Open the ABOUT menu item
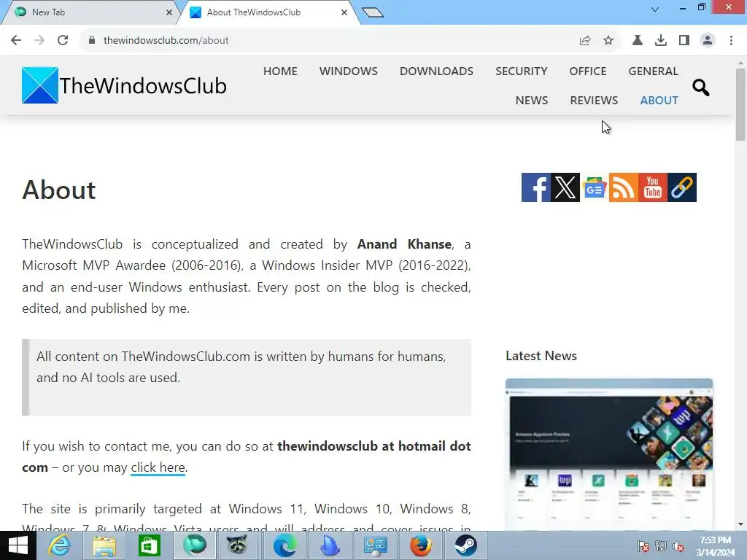 click(x=659, y=101)
